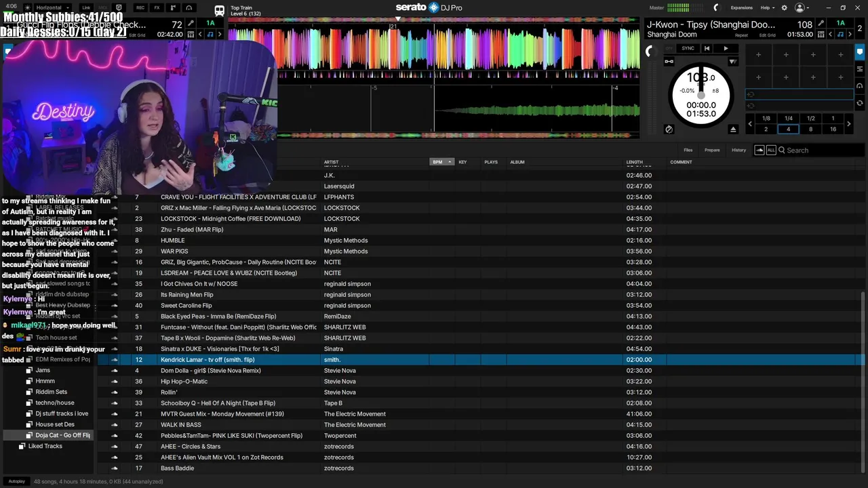The height and width of the screenshot is (488, 868).
Task: Select the auto loop view icon
Action: click(860, 68)
